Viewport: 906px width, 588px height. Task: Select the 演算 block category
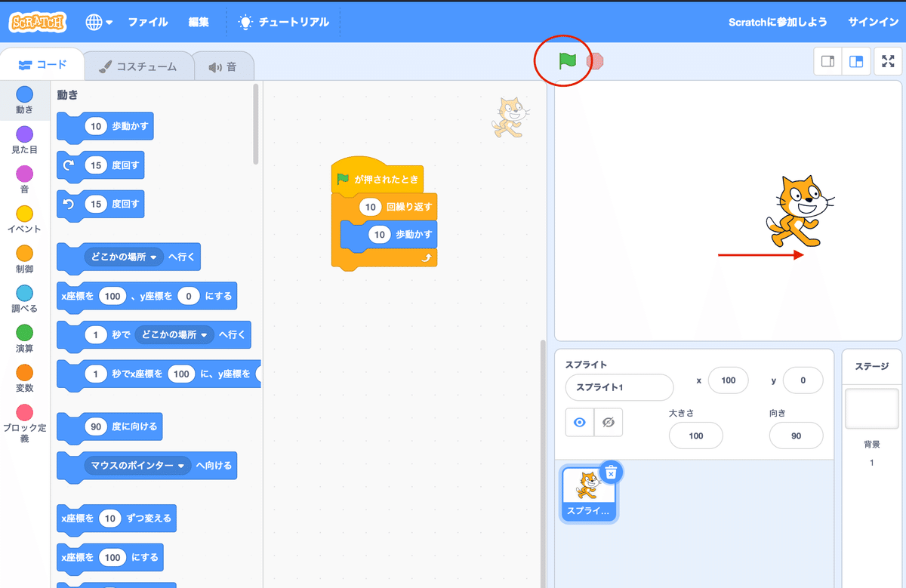[24, 339]
